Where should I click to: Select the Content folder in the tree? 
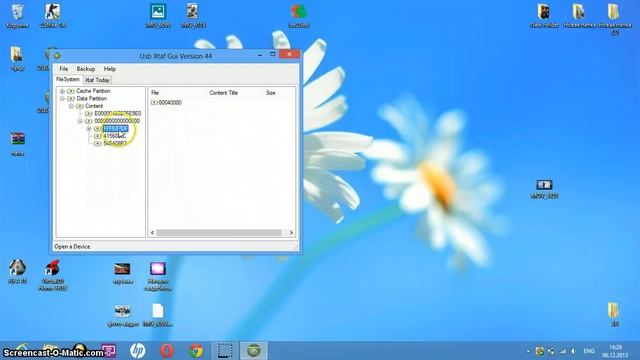(94, 106)
